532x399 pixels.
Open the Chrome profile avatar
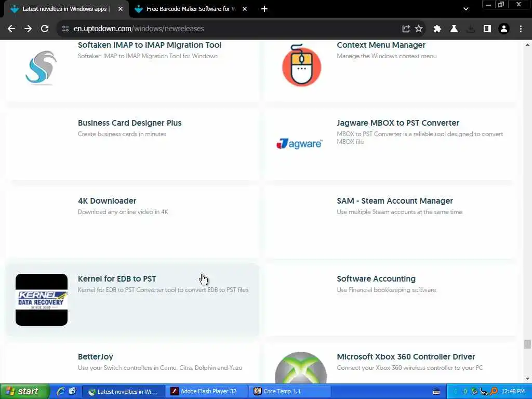[x=504, y=29]
